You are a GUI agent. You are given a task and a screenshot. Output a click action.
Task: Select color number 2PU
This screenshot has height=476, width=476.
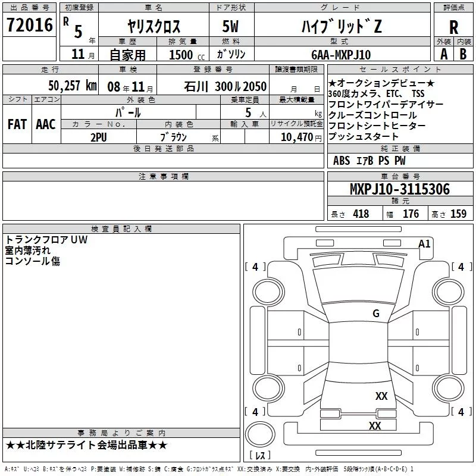point(99,137)
